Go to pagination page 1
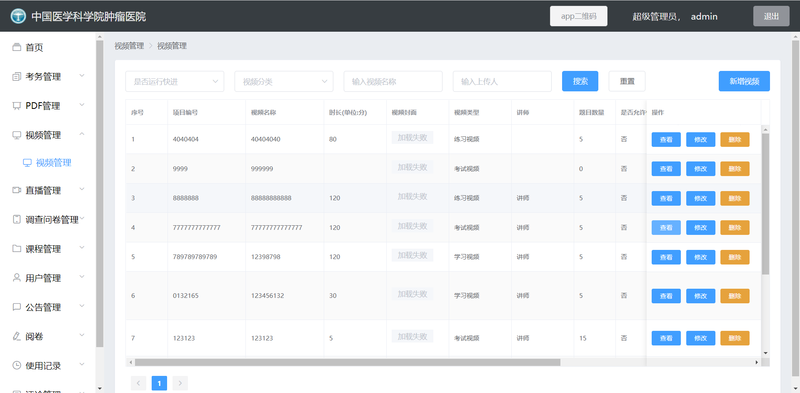This screenshot has height=393, width=800. coord(159,383)
